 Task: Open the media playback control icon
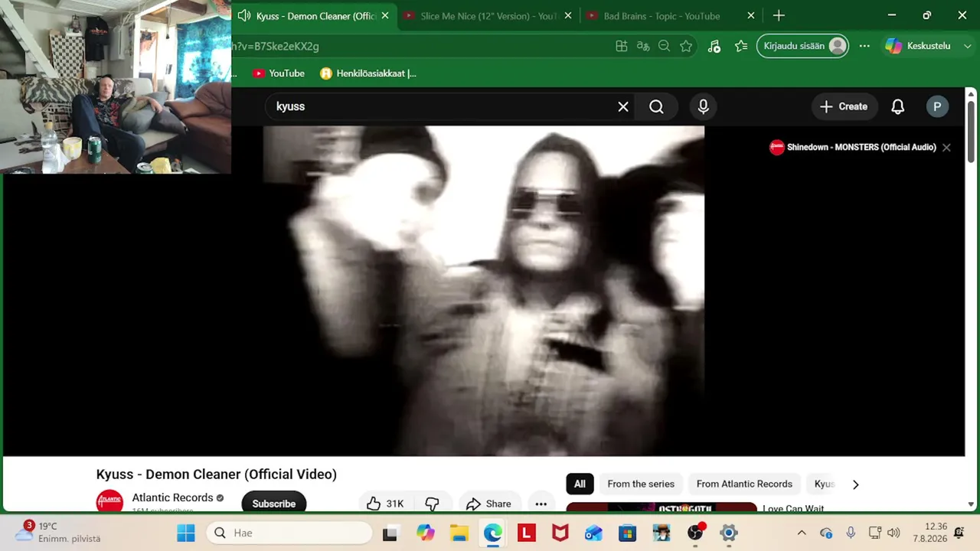coord(714,46)
